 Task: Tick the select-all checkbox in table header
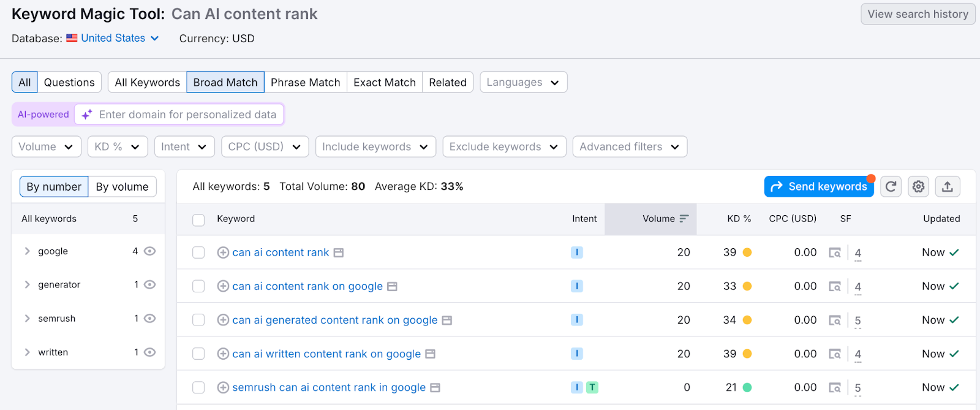tap(198, 219)
